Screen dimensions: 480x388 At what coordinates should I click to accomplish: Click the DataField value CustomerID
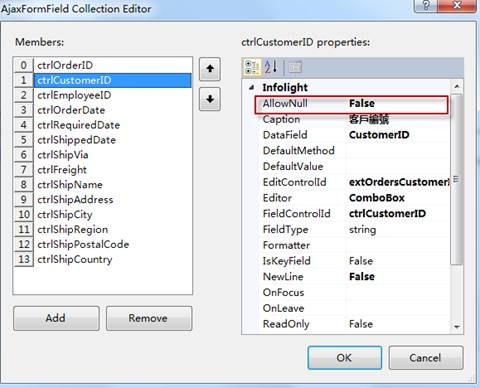pos(379,135)
